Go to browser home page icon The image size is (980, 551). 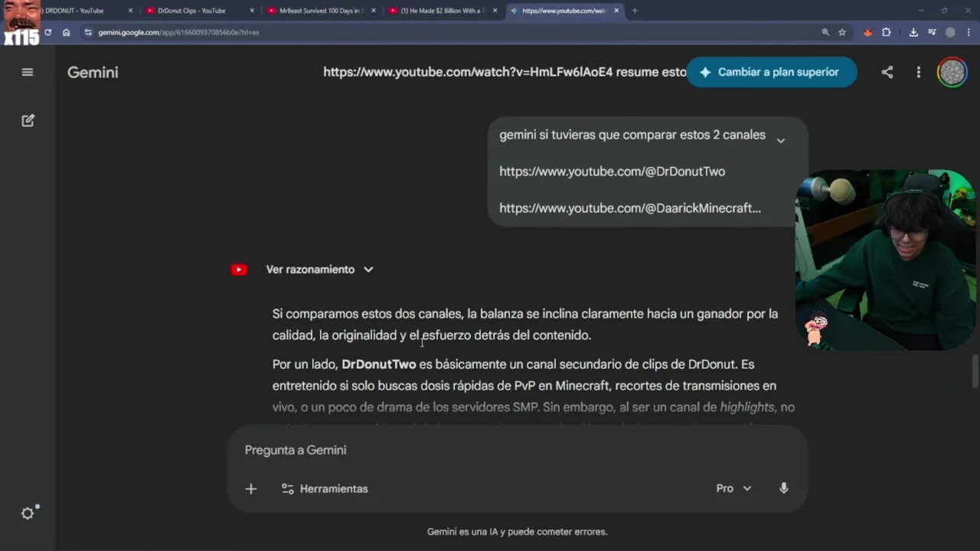[67, 32]
